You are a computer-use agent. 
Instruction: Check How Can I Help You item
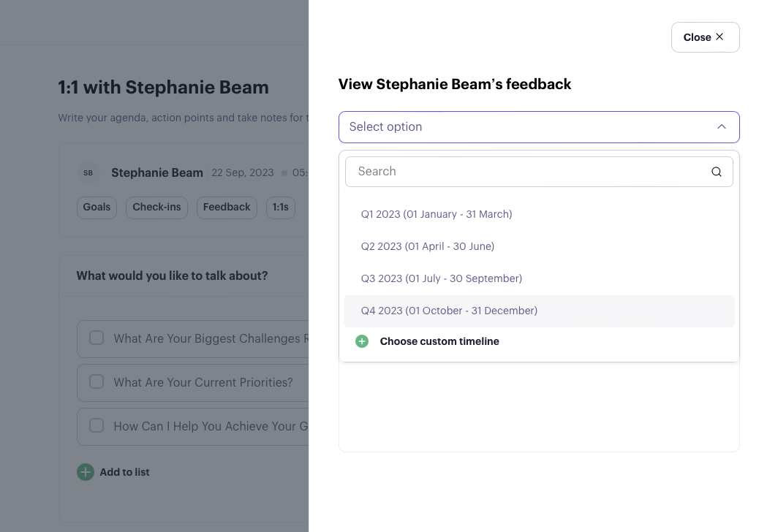(97, 425)
